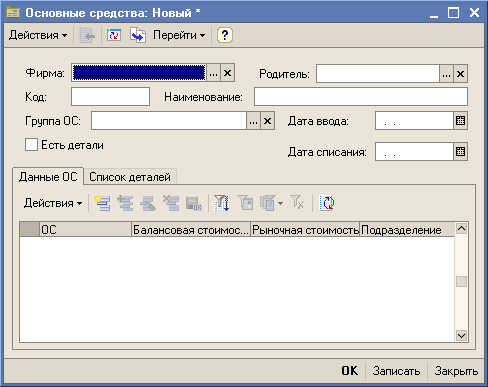Open help with the question mark icon
Viewport: 488px width, 387px height.
click(225, 35)
